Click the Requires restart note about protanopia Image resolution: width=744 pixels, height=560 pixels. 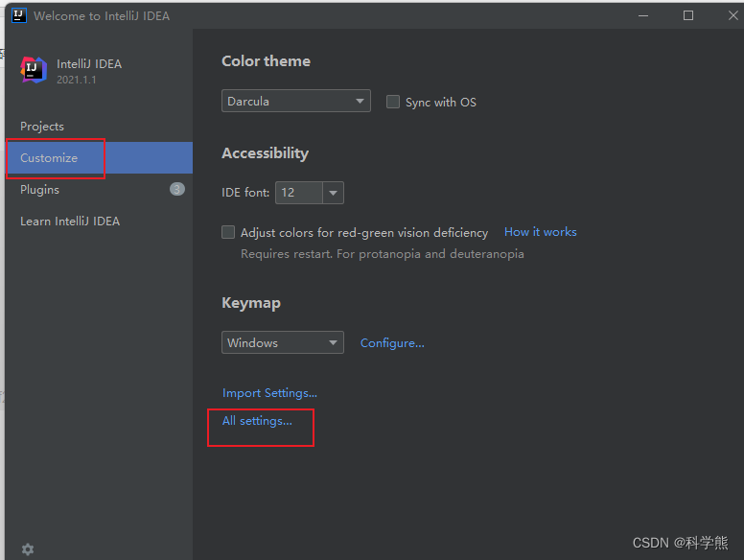(382, 254)
